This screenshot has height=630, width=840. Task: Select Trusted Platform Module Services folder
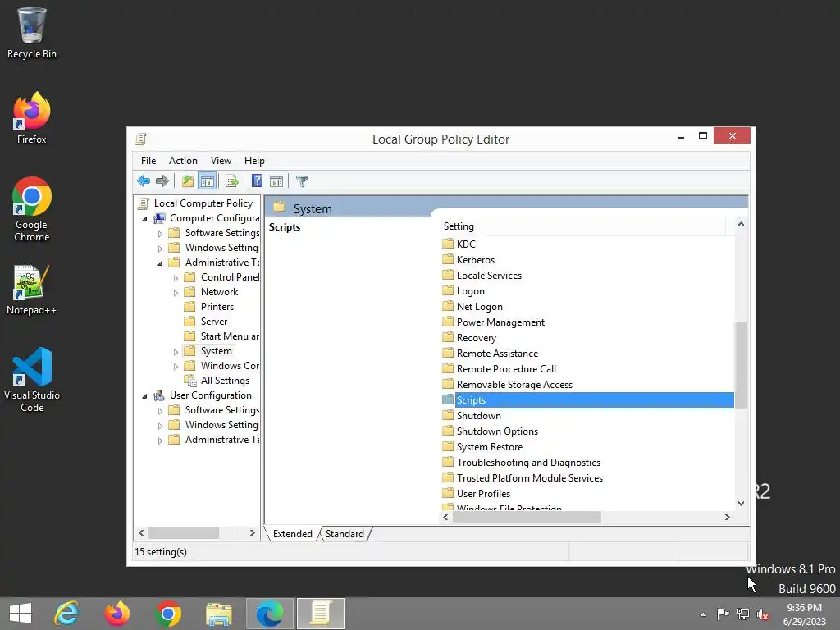tap(529, 478)
